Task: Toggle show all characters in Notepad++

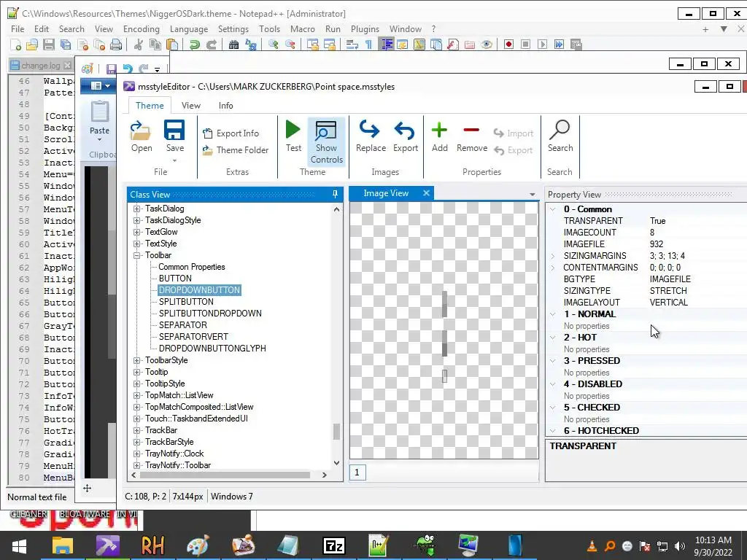Action: click(x=368, y=44)
